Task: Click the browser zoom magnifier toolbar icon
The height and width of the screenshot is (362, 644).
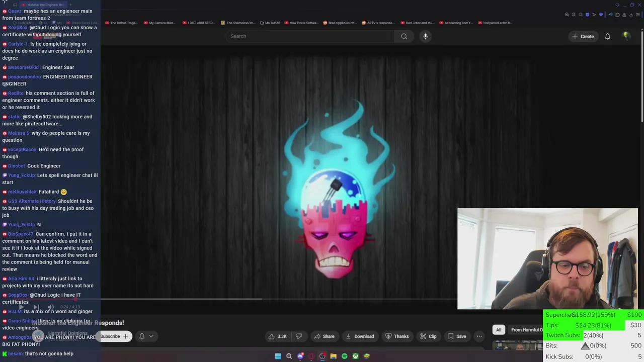Action: [x=567, y=15]
